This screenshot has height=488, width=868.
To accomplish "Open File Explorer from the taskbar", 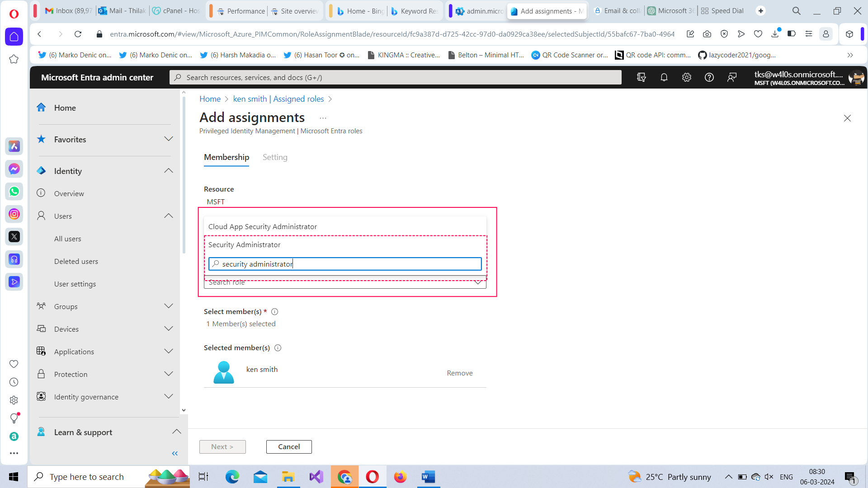I will (288, 477).
